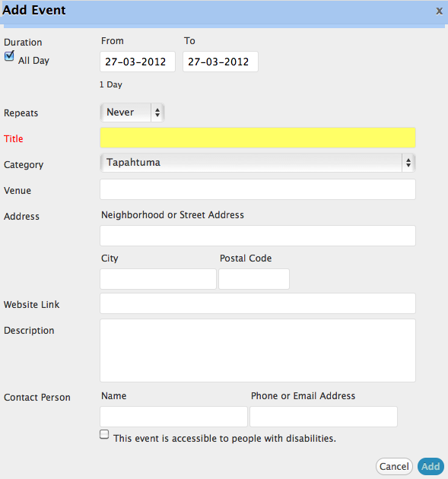Uncheck the All Day checkbox
Screen dimensions: 448x479
click(x=9, y=56)
